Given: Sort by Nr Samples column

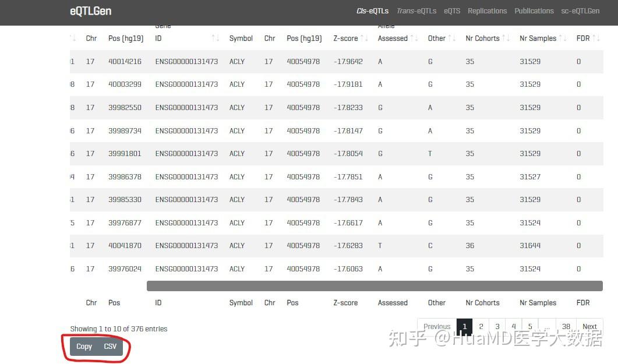Looking at the screenshot, I should [x=537, y=38].
